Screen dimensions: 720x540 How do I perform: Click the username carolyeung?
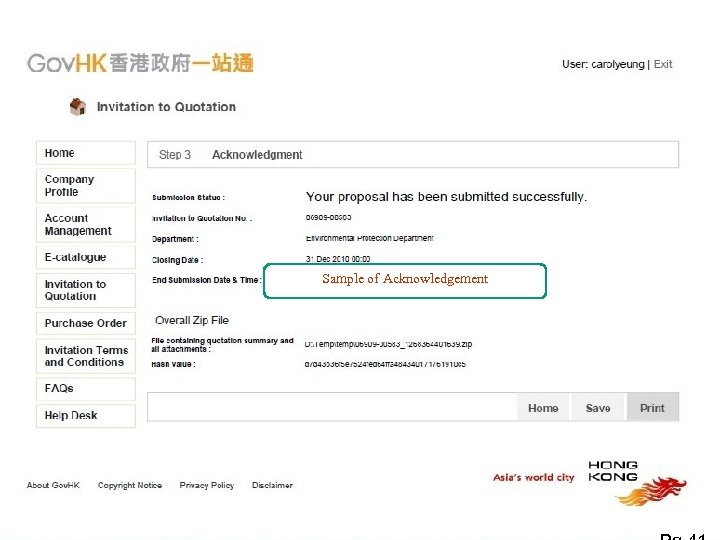618,64
